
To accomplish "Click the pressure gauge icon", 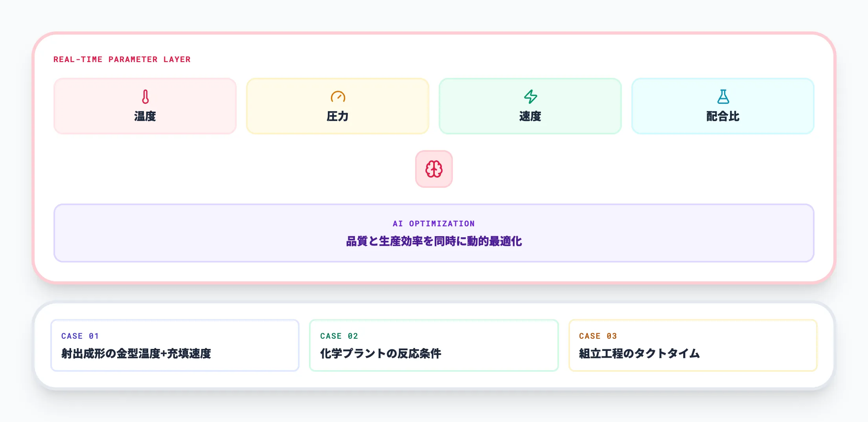I will [x=338, y=97].
